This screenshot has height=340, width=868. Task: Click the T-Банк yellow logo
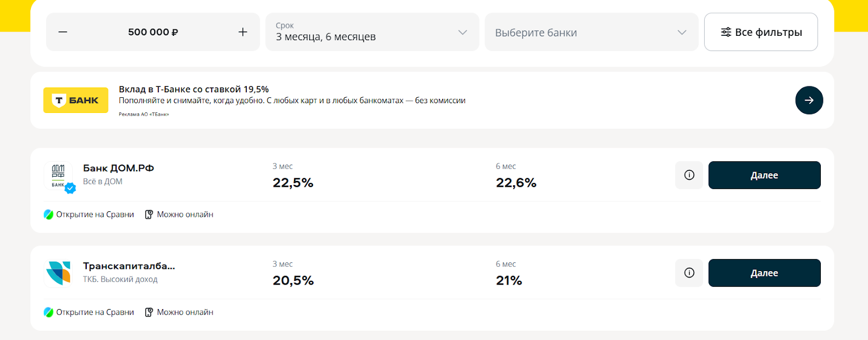(76, 100)
